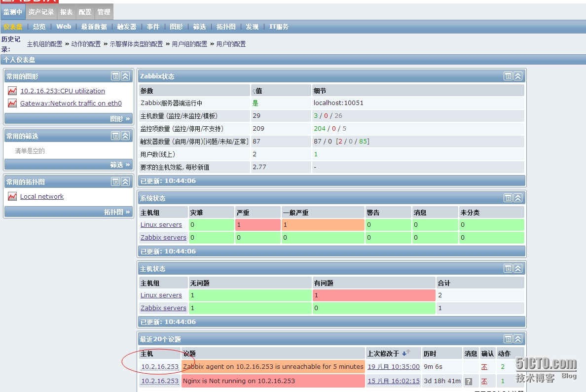Click 不 acknowledge link in Nginx row
Screen dimensions: 586x392
(484, 381)
